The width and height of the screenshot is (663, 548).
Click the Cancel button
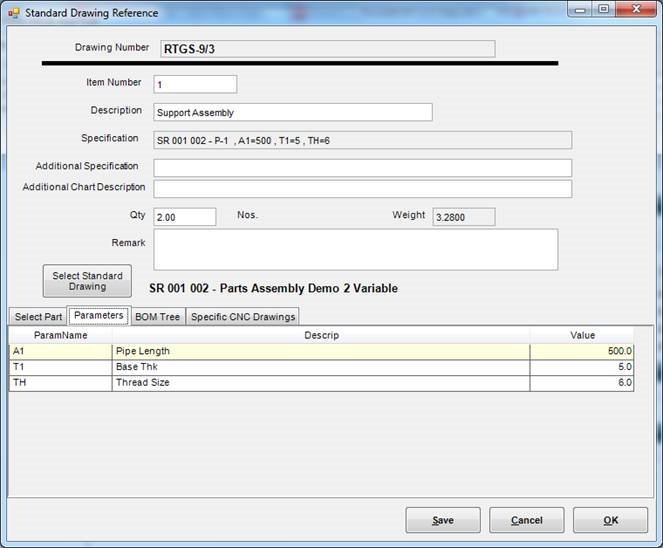526,520
